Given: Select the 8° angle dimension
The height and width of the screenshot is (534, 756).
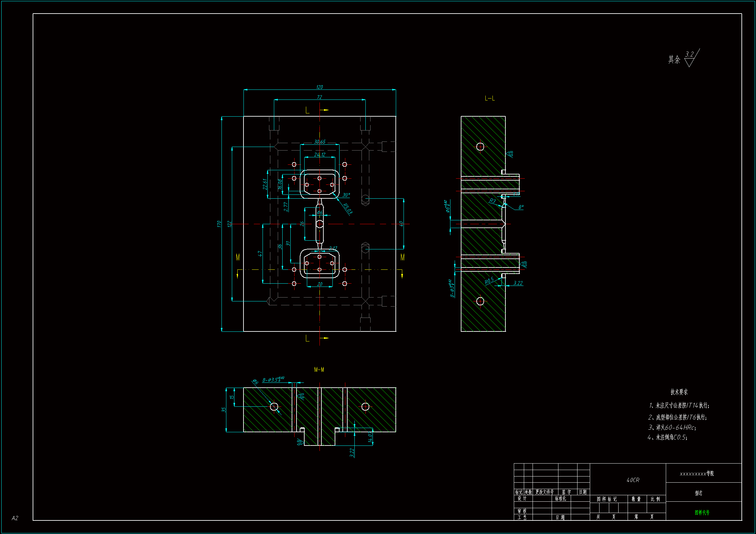Looking at the screenshot, I should pos(521,207).
